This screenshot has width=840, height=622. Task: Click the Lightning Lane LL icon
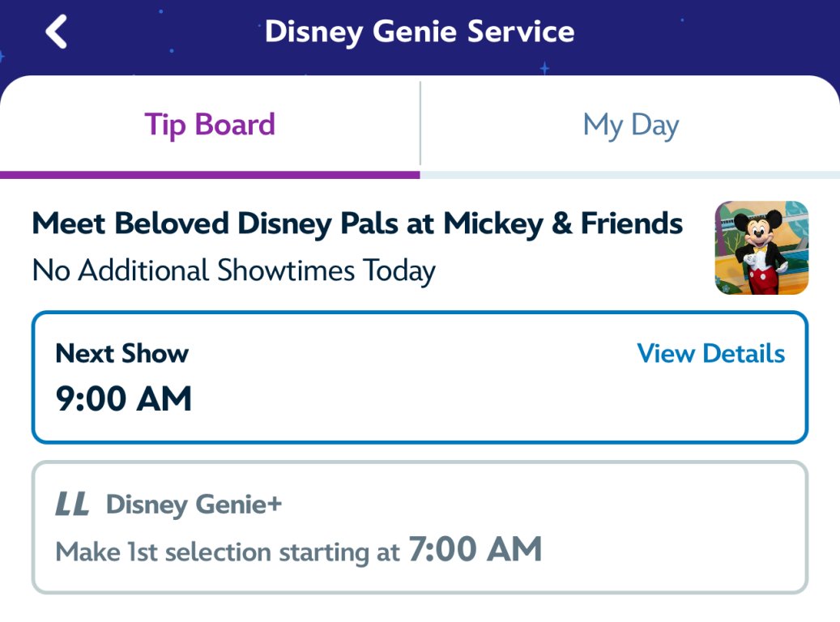coord(72,505)
